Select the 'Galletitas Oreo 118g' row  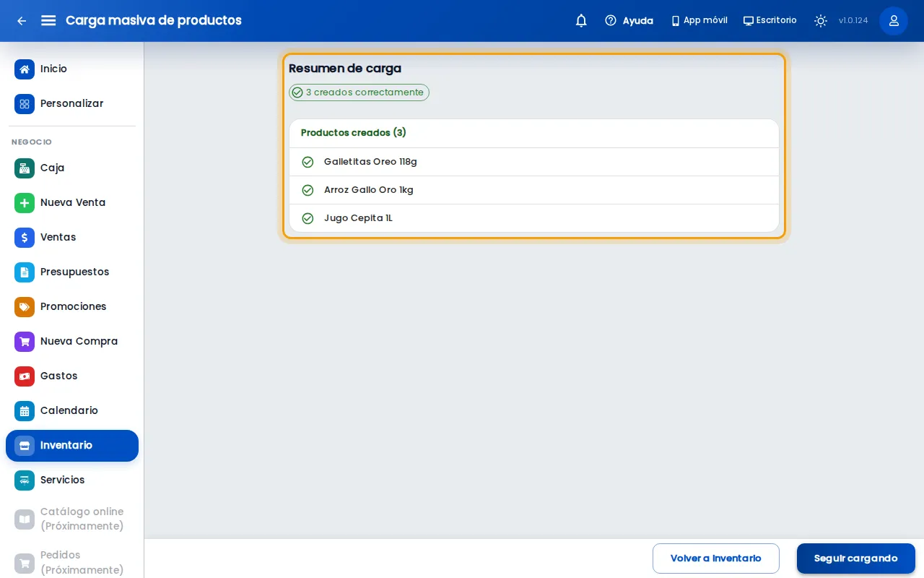534,162
